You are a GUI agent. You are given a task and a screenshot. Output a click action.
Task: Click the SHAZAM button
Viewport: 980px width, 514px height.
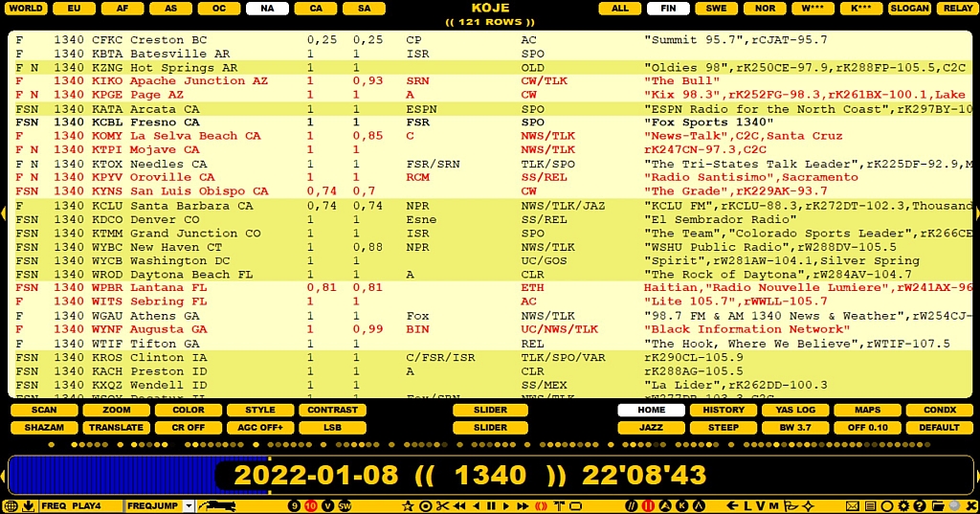44,428
